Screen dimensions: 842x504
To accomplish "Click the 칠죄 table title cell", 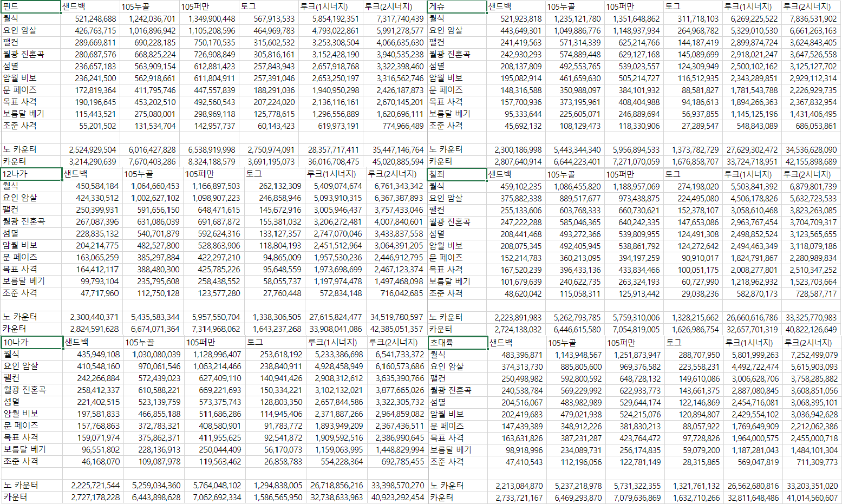I will pos(457,174).
